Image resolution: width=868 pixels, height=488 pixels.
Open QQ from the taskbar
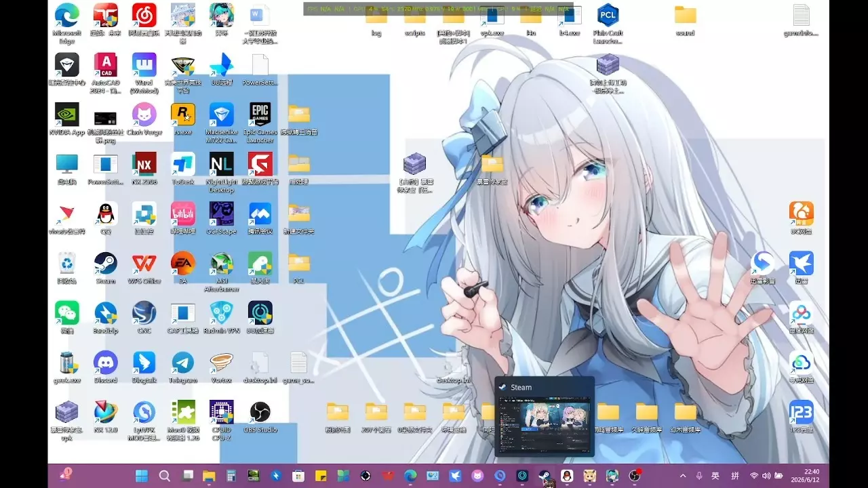point(567,476)
